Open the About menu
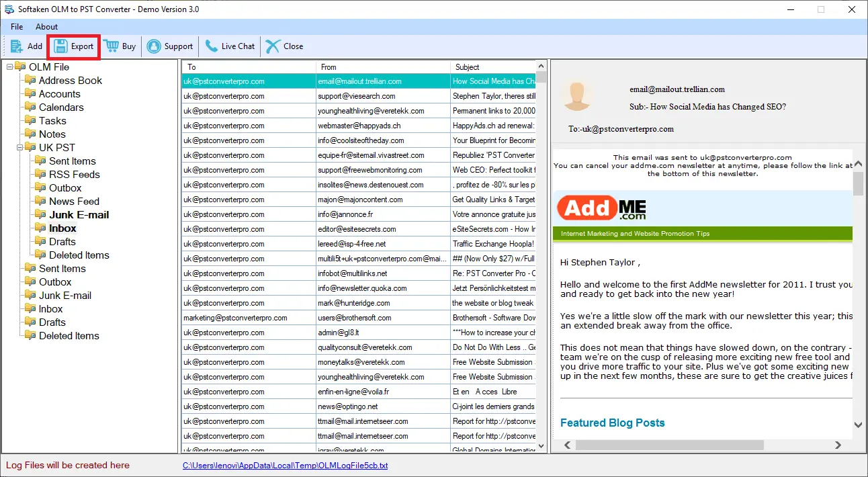The height and width of the screenshot is (477, 868). pyautogui.click(x=47, y=27)
